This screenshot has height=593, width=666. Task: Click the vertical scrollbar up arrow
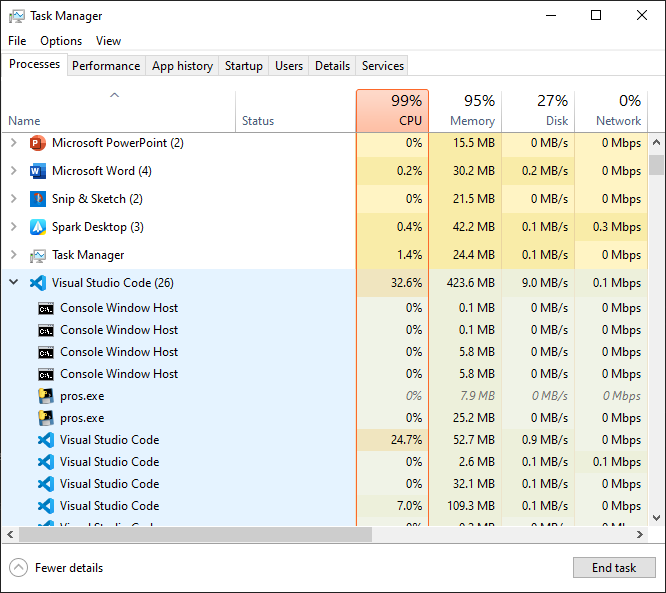pyautogui.click(x=656, y=142)
